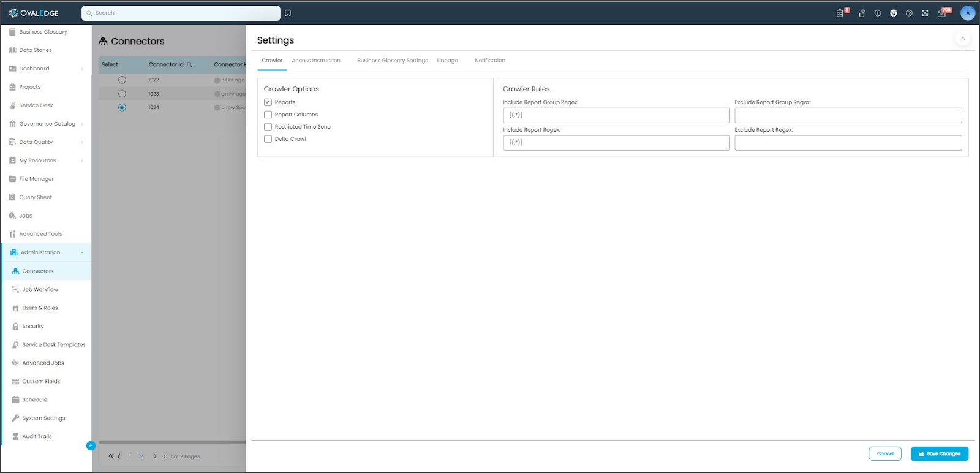
Task: Go to page 2 of connectors
Action: (141, 456)
